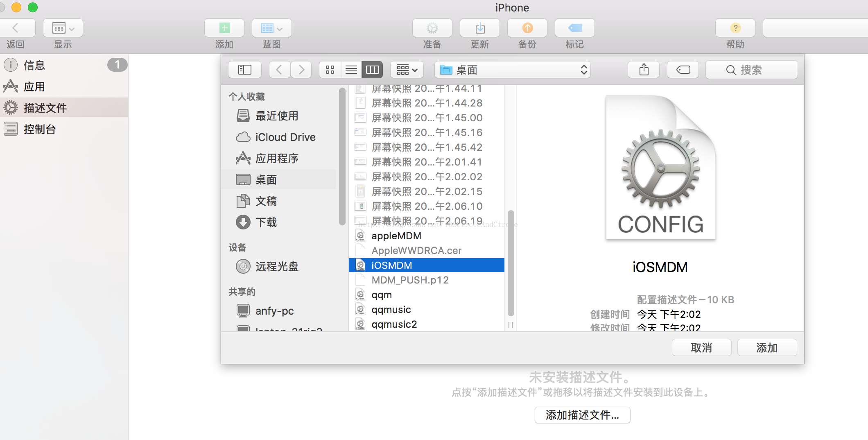The image size is (868, 440).
Task: Open the 蓝图 blueprint dropdown
Action: 272,28
